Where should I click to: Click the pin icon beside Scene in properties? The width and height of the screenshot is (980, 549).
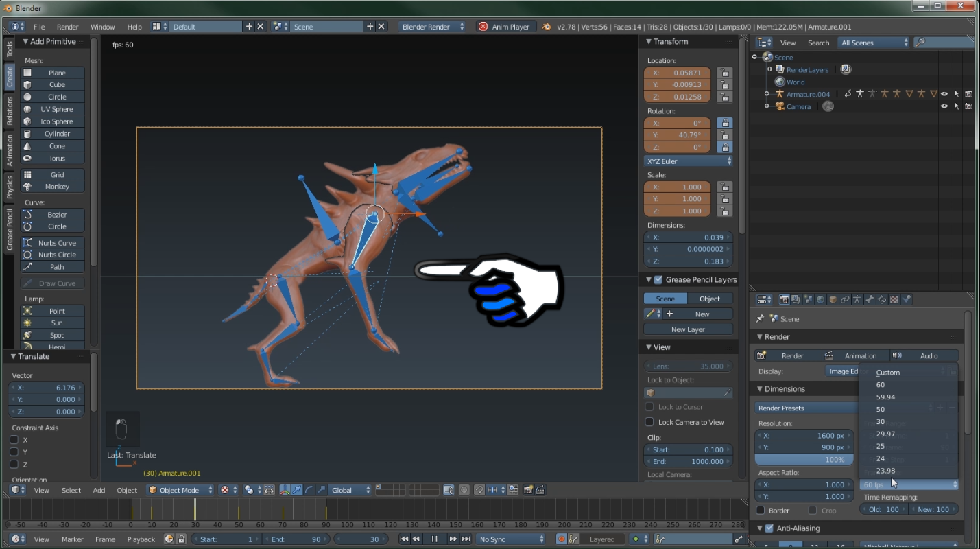(x=760, y=318)
